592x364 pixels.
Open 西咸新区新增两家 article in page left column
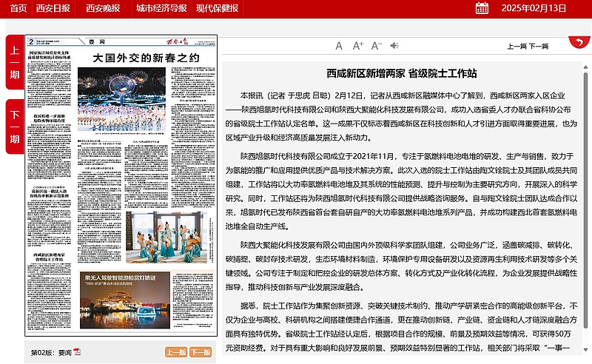(49, 257)
